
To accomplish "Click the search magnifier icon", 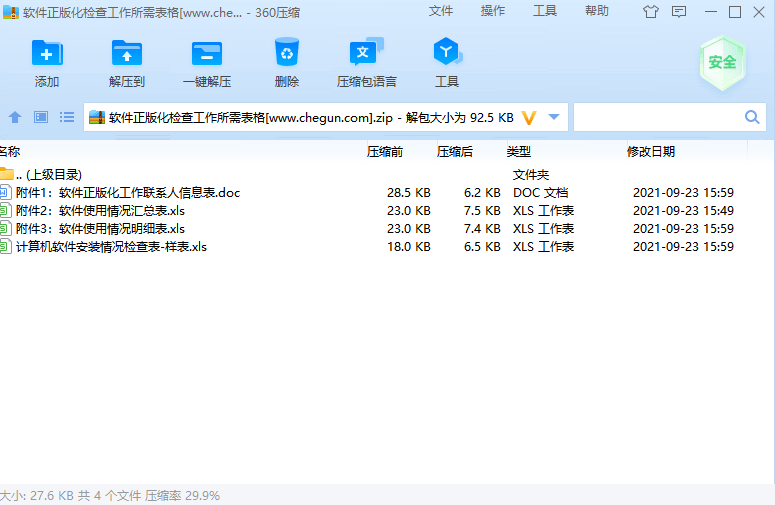I will [x=752, y=117].
